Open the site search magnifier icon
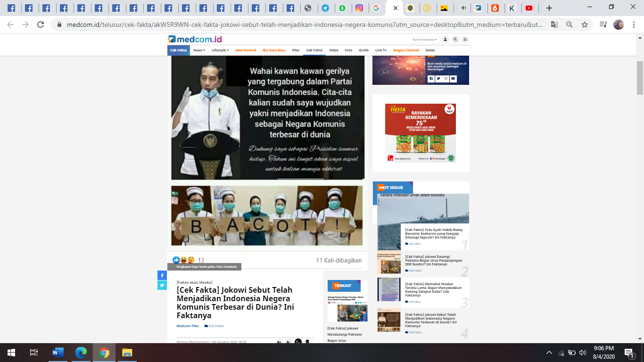Screen dimensions: 644x362 [455, 40]
